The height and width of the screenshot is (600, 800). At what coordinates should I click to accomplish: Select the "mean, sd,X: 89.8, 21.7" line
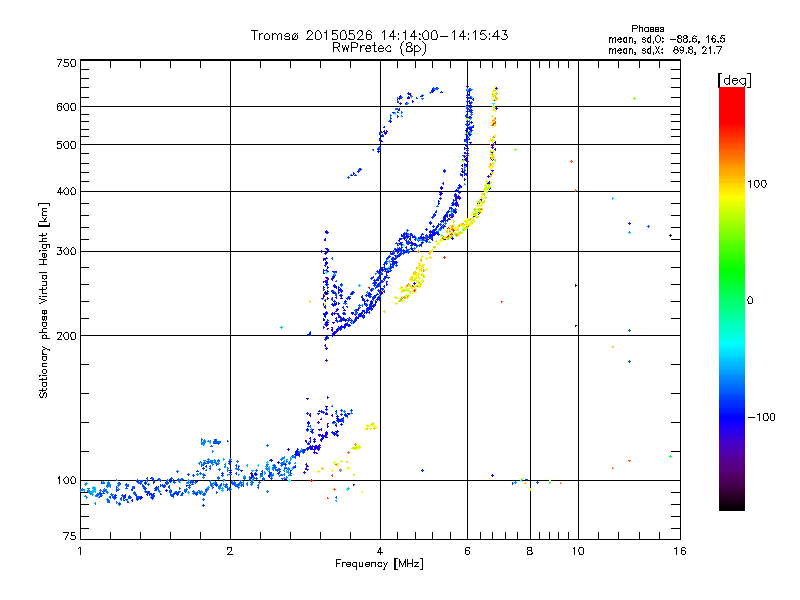[x=665, y=50]
